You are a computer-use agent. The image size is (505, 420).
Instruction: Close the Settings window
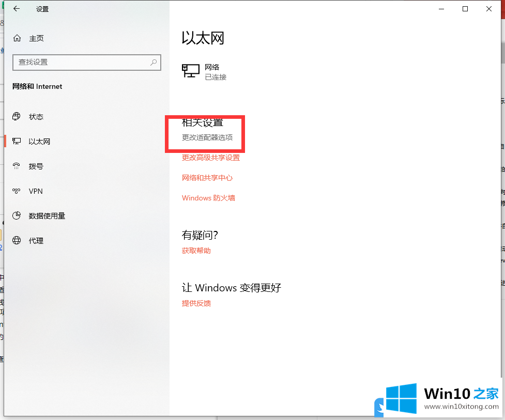(489, 9)
